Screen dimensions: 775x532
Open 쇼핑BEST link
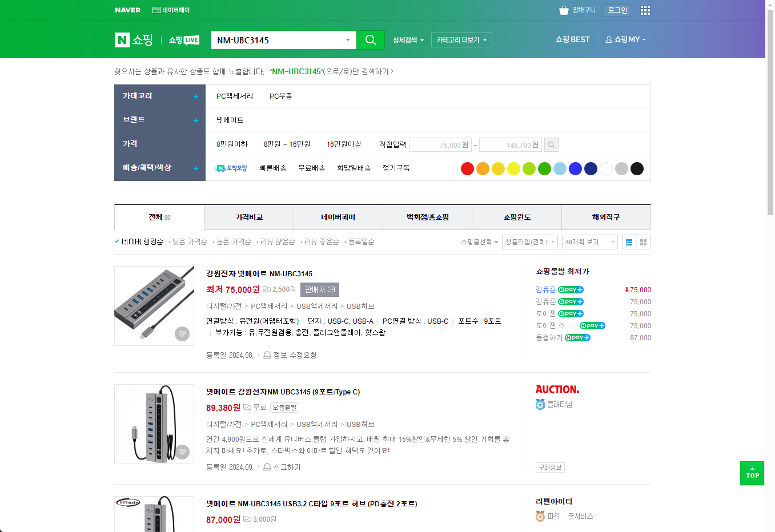573,39
